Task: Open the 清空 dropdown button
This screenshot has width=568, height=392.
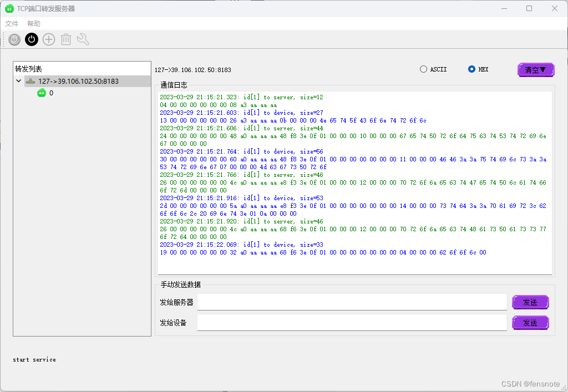Action: point(536,70)
